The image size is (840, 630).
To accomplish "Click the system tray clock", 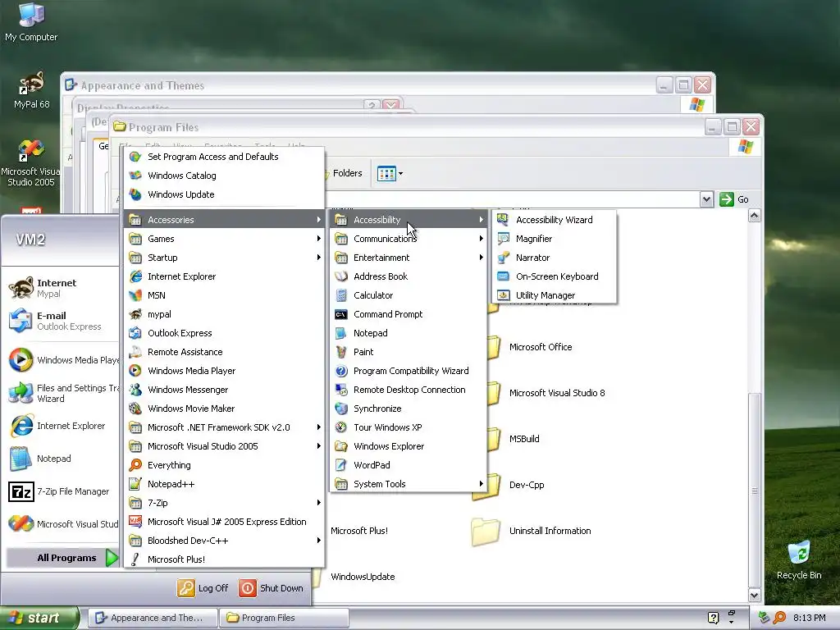I will pos(809,618).
